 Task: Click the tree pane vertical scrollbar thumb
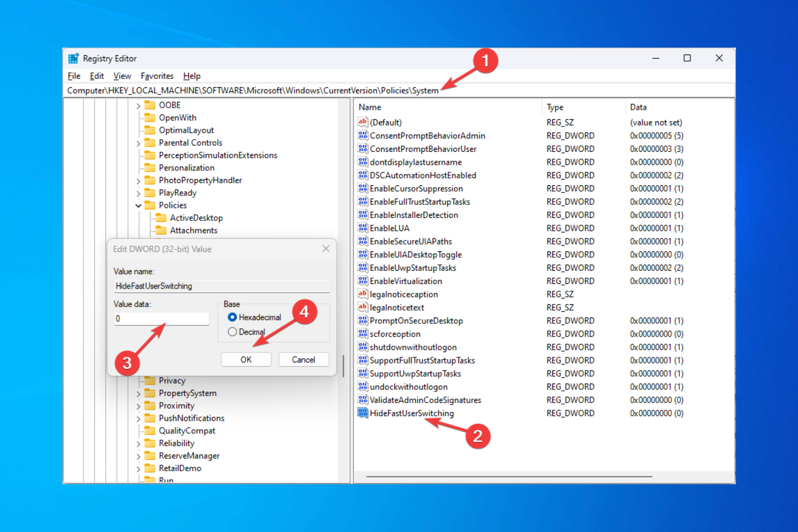click(343, 366)
